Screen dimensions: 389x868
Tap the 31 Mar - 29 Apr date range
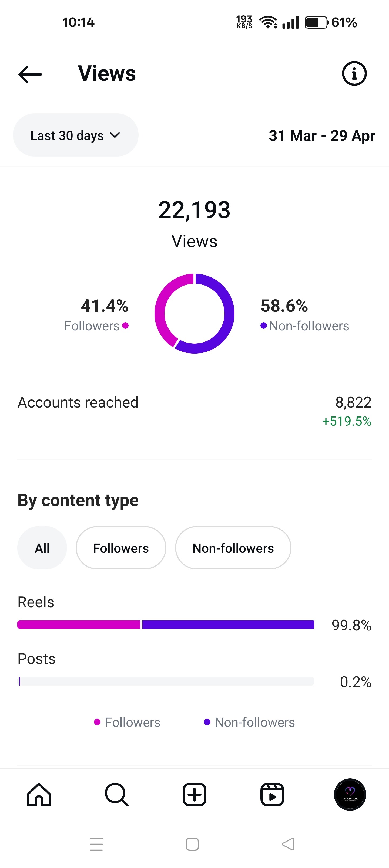[x=322, y=136]
